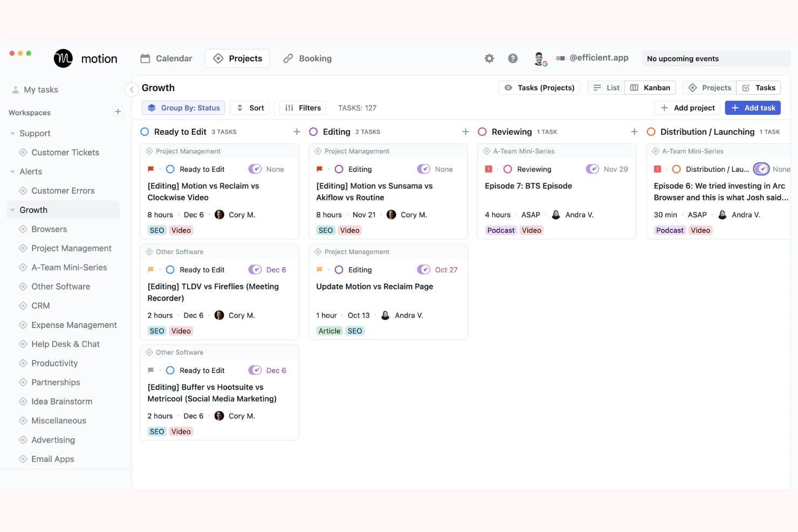Toggle auto-schedule on Buffer vs Hootsuite card
Image resolution: width=798 pixels, height=532 pixels.
pyautogui.click(x=255, y=370)
